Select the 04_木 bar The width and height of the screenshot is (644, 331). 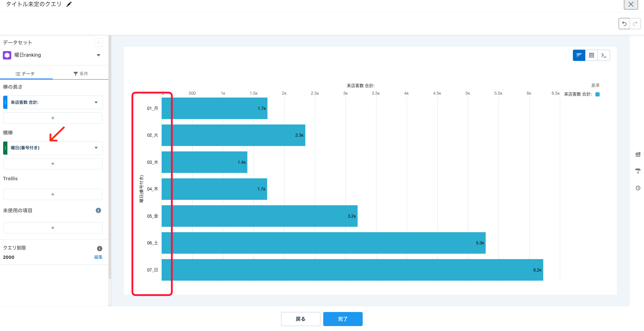pos(214,189)
